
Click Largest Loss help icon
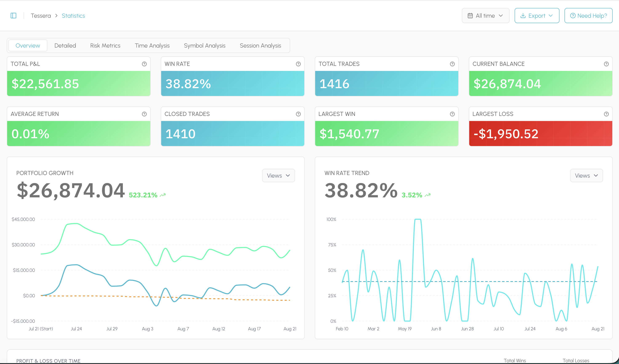[606, 114]
